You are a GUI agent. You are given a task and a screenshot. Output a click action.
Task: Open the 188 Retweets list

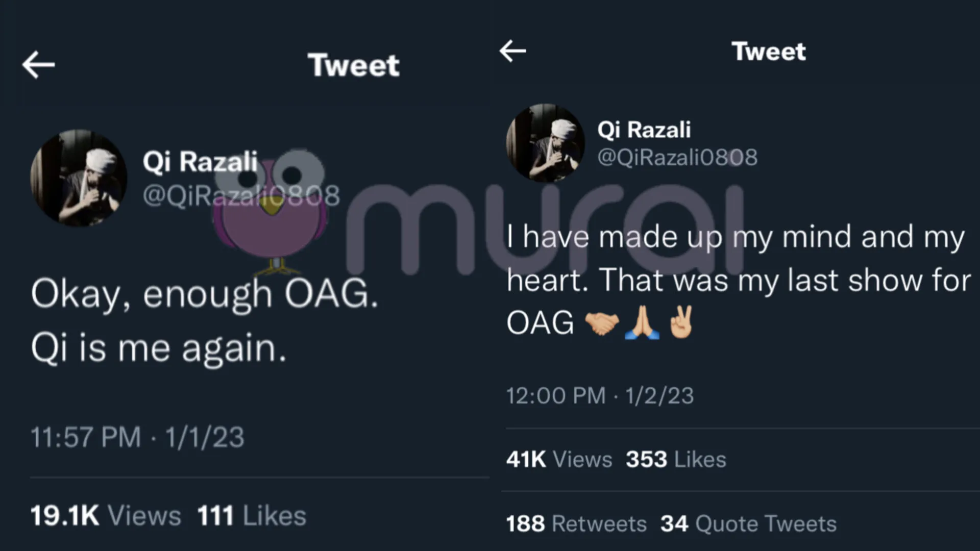(576, 523)
